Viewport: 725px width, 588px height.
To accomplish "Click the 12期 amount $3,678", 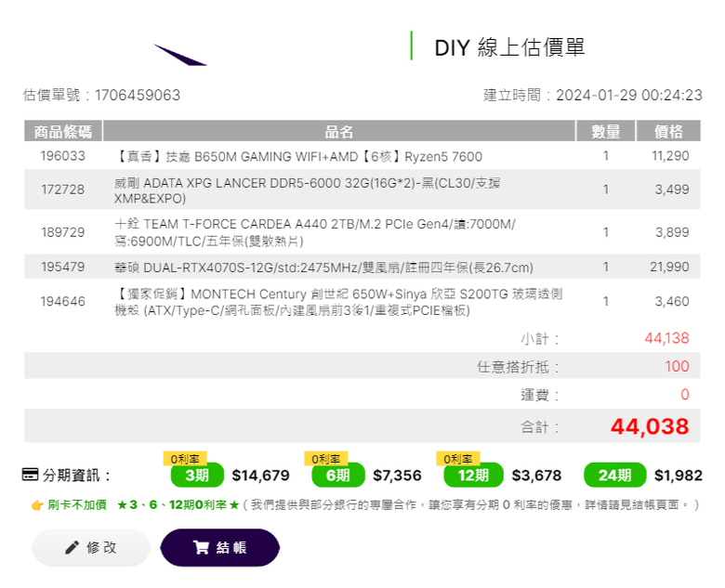I will [537, 476].
